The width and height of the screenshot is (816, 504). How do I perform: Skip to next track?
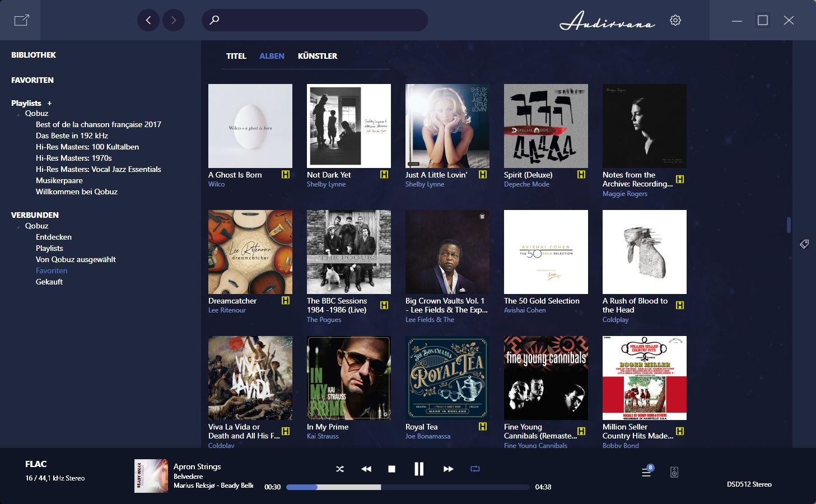click(x=448, y=469)
